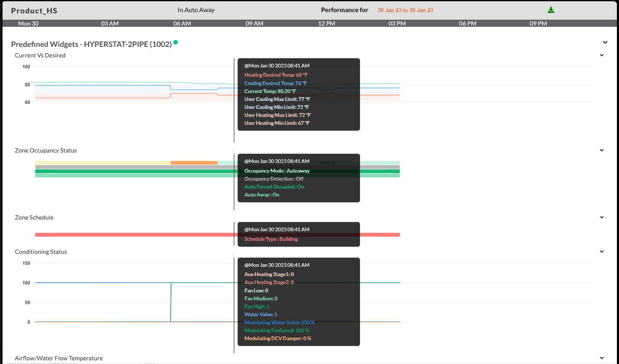Collapse the Current Vs Desired chart
619x364 pixels.
click(x=602, y=55)
